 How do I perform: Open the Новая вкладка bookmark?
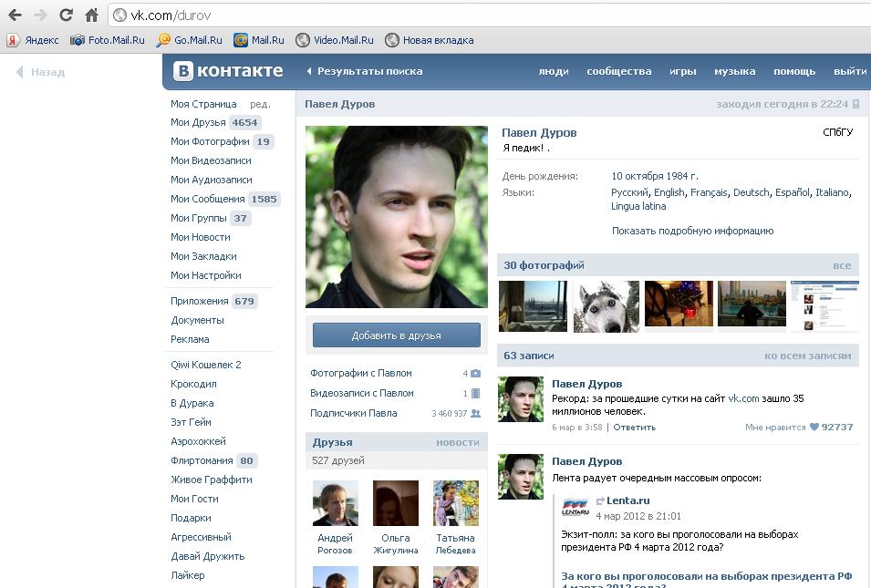coord(430,40)
